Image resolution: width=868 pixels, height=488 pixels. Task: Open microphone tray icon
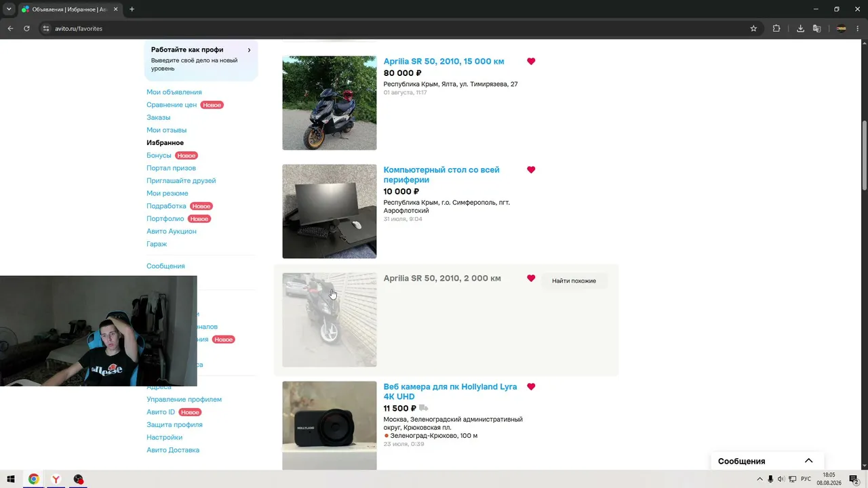(770, 479)
